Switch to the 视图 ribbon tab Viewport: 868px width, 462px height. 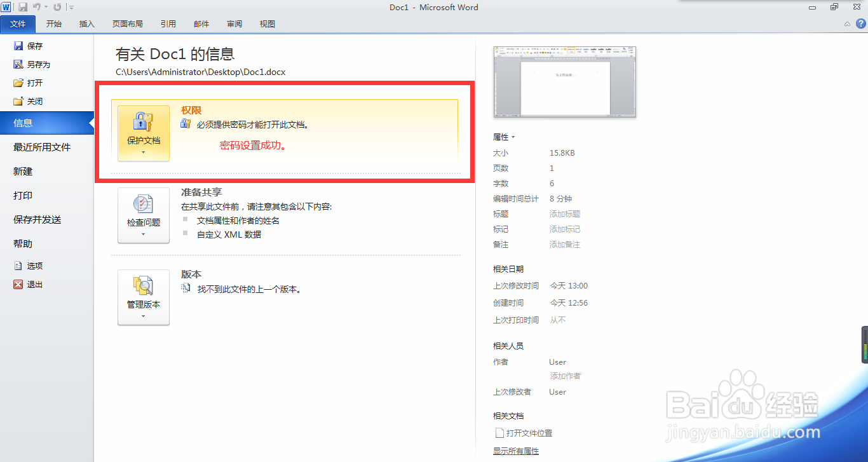(268, 24)
